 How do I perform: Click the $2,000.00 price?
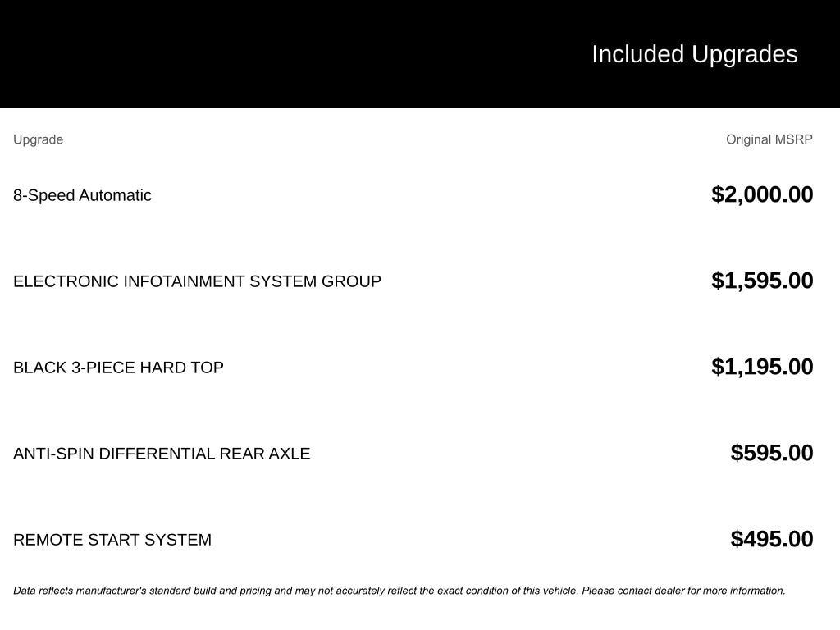pyautogui.click(x=762, y=194)
